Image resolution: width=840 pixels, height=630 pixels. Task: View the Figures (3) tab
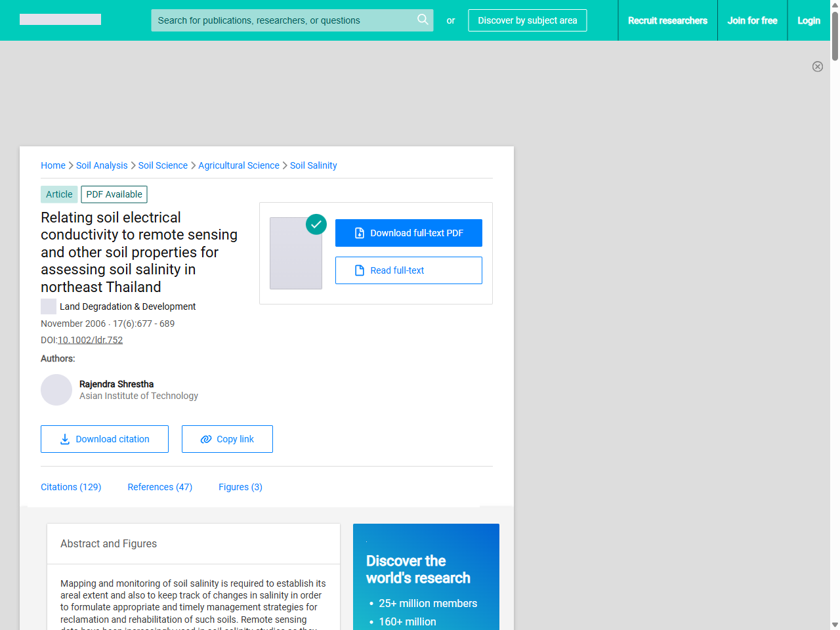click(x=240, y=487)
